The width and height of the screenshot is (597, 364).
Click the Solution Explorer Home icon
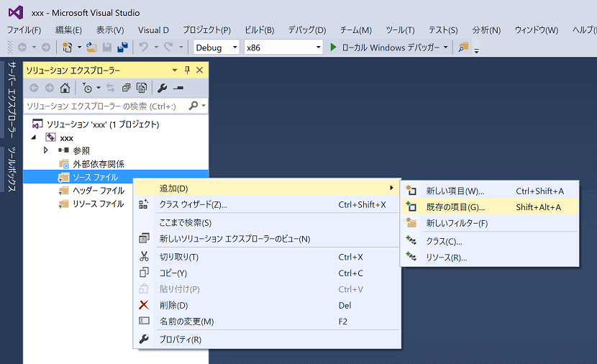(65, 88)
